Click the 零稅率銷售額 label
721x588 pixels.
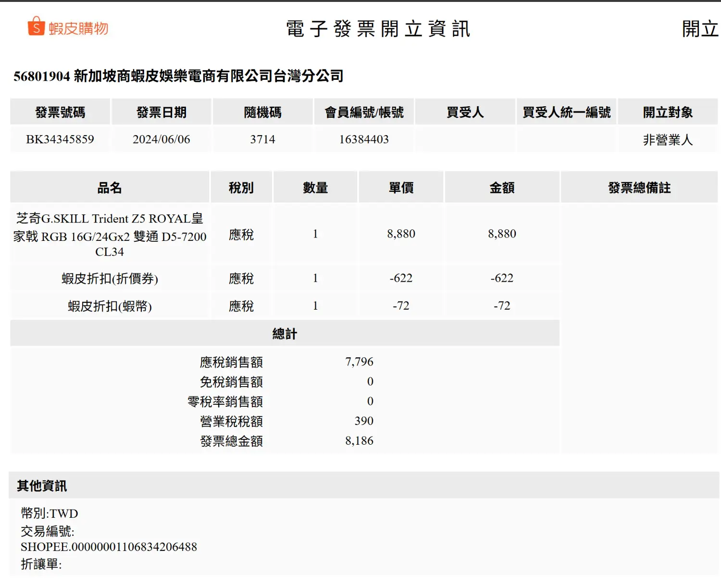(x=225, y=401)
